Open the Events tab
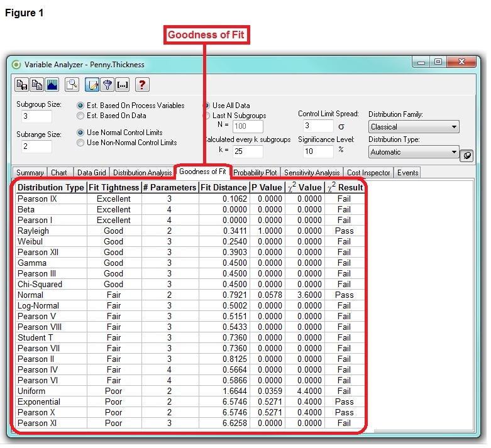 coord(408,173)
